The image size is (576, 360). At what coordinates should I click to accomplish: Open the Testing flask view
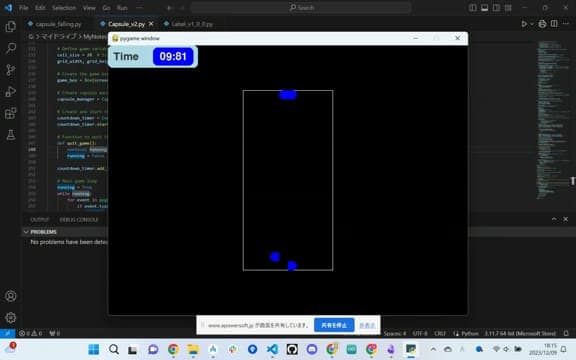point(11,135)
